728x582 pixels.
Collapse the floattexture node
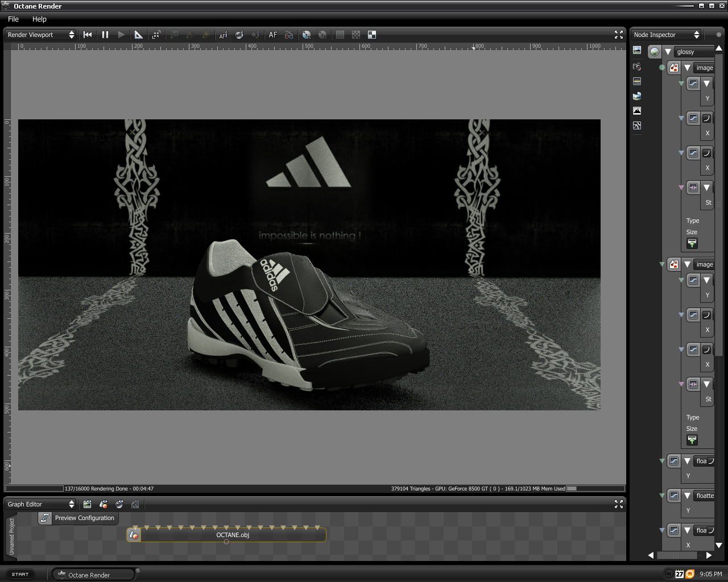[x=687, y=496]
